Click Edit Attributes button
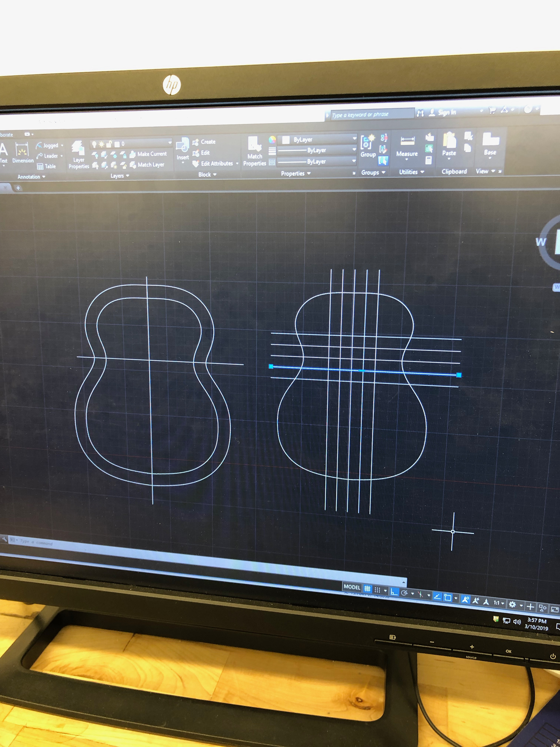The image size is (560, 747). (213, 164)
